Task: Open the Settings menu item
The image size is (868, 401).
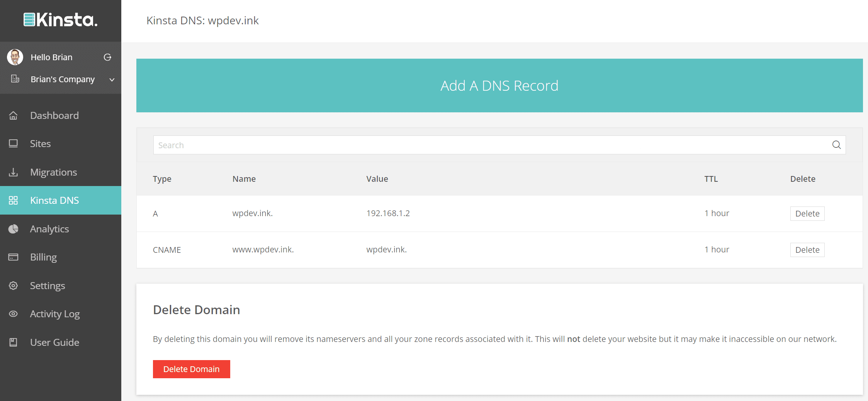Action: click(61, 286)
